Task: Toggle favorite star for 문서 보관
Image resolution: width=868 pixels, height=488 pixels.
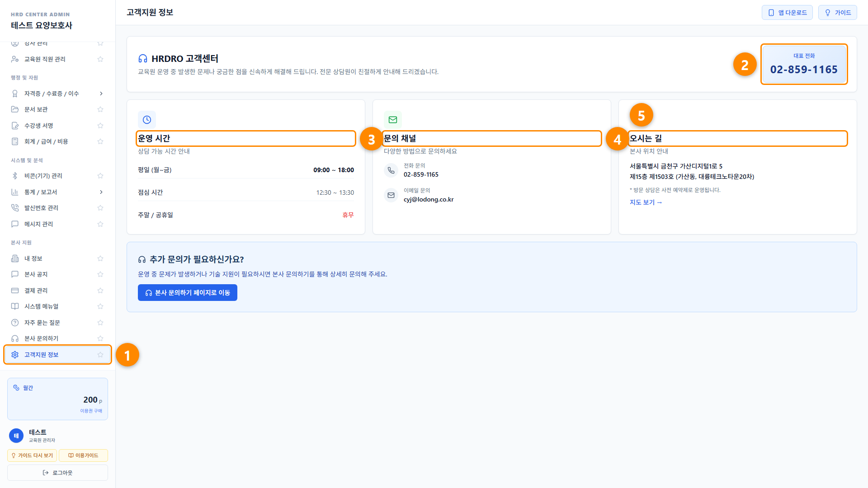Action: tap(100, 109)
